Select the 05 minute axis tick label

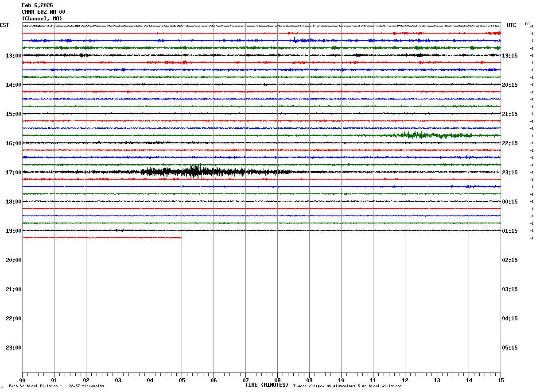(x=182, y=380)
